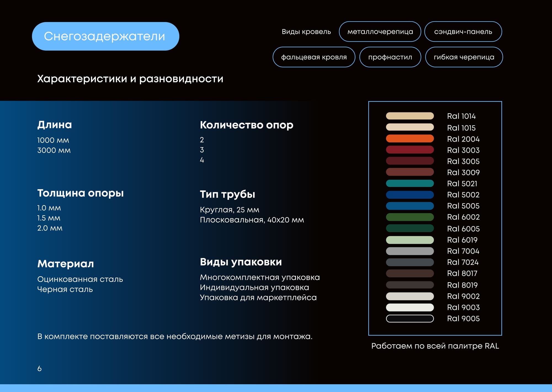Pick the Ral 1014 beige swatch

410,116
